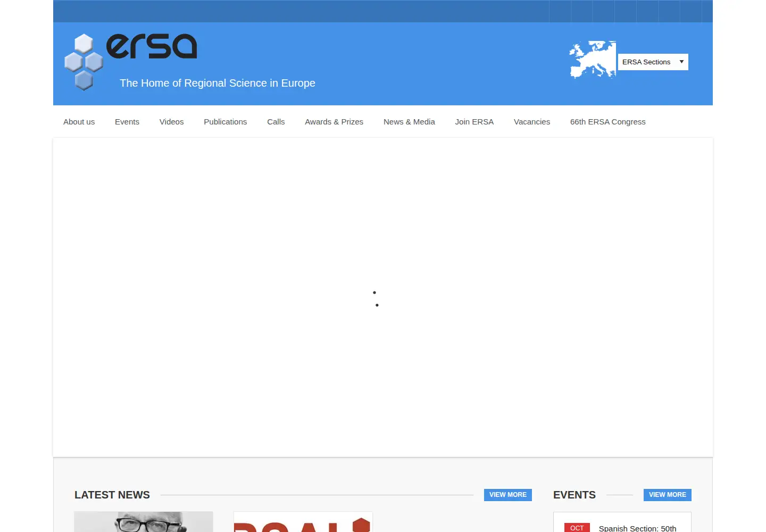Select the Calls menu item
This screenshot has width=766, height=532.
(276, 122)
